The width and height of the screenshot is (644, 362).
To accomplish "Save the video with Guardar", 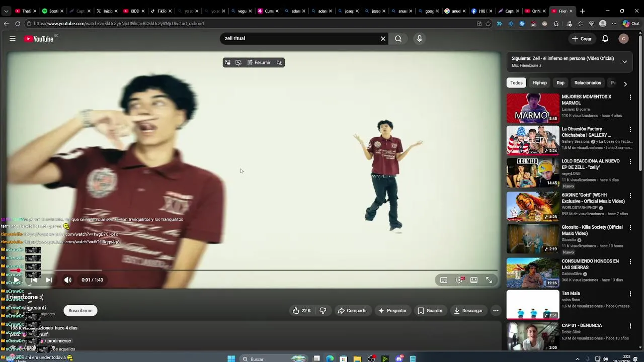I will (430, 311).
